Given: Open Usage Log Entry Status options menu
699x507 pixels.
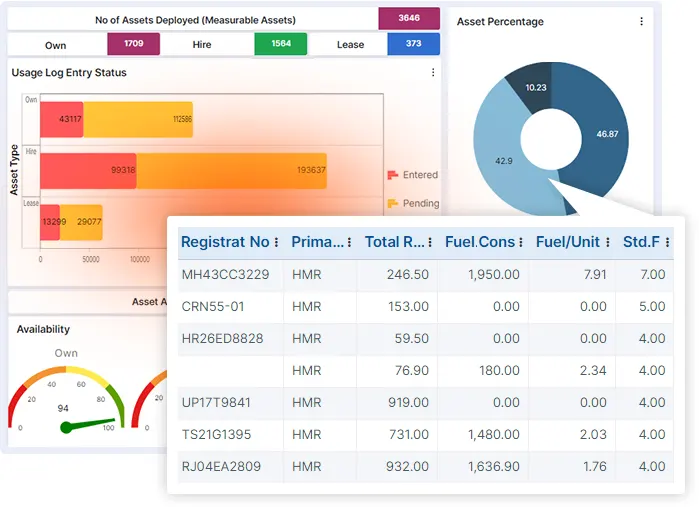Looking at the screenshot, I should pyautogui.click(x=433, y=73).
